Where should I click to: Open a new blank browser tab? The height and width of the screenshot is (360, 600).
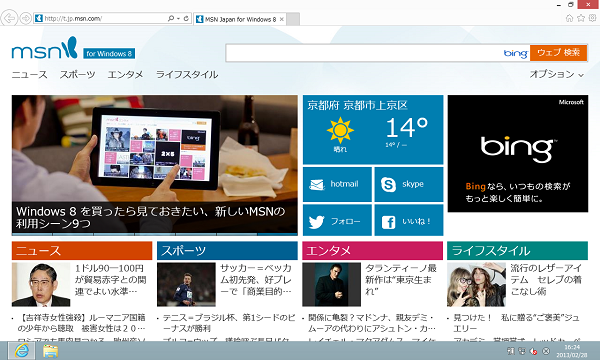tap(293, 19)
